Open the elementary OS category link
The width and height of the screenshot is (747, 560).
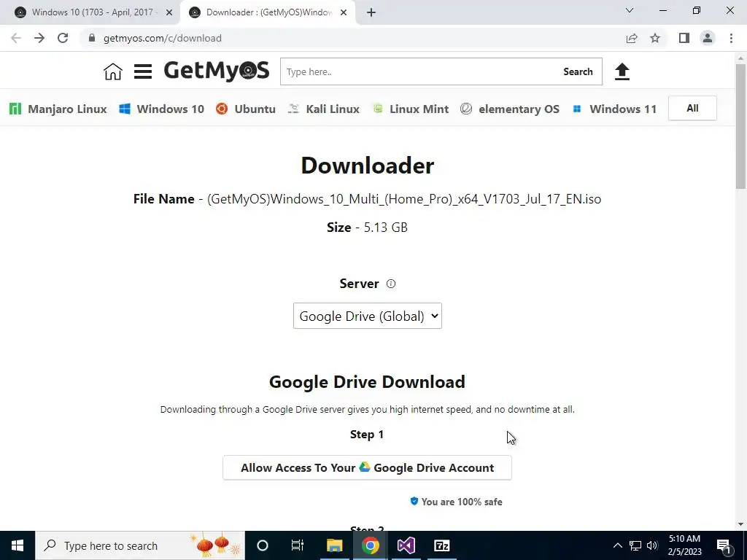click(x=510, y=109)
